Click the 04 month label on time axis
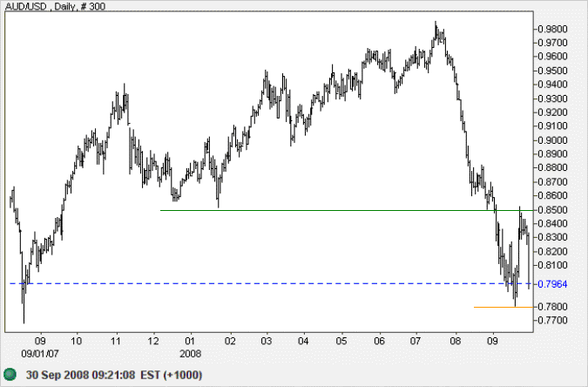Screen dimensions: 588x387 (303, 341)
